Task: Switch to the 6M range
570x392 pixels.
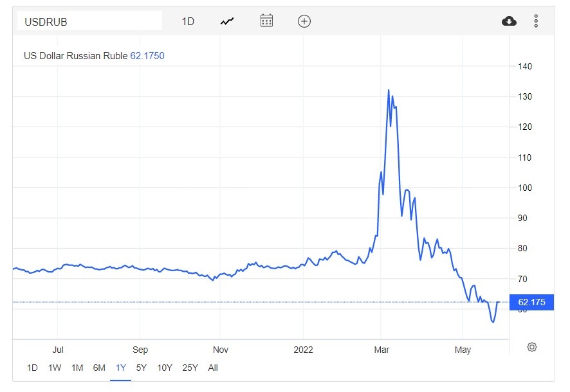Action: 99,368
